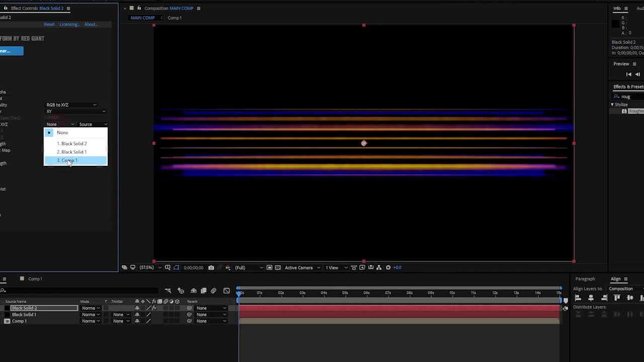Collapse the Stylize effects category
This screenshot has width=644, height=362.
click(x=612, y=105)
